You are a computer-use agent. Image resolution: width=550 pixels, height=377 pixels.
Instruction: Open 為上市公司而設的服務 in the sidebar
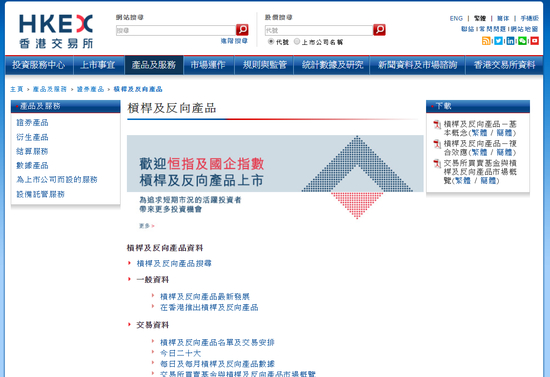tap(57, 180)
